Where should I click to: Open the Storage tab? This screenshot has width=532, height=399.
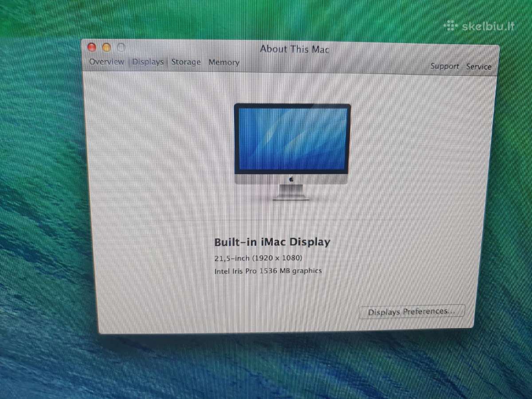pos(186,63)
